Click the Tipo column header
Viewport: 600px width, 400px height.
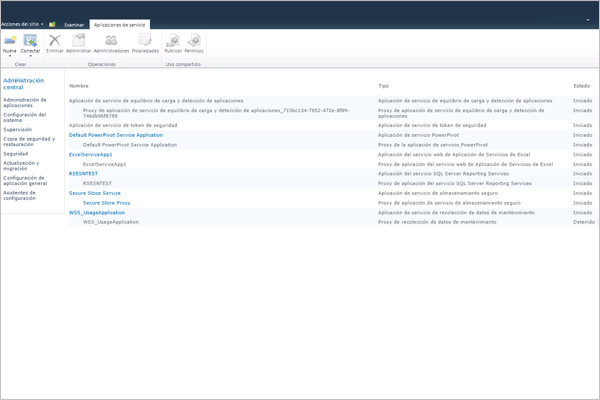pyautogui.click(x=383, y=86)
